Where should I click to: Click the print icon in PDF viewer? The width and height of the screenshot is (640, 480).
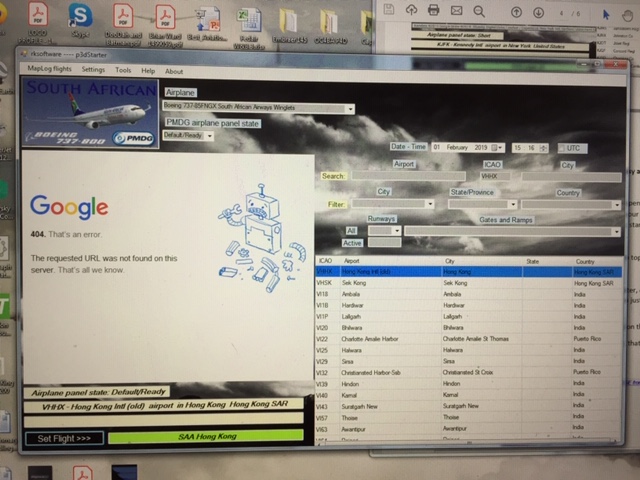[433, 11]
